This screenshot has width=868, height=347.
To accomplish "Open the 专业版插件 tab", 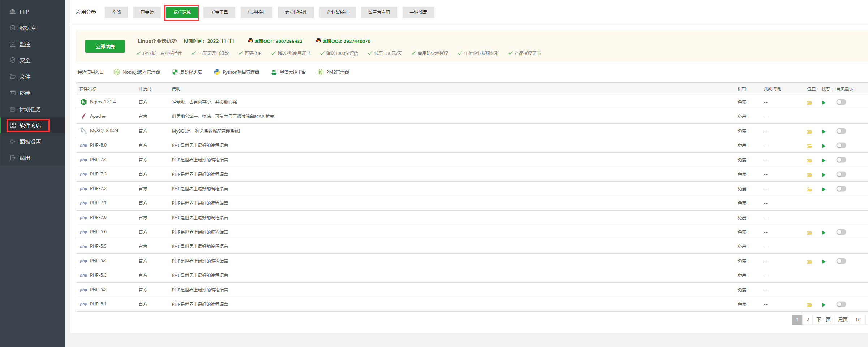I will (296, 12).
